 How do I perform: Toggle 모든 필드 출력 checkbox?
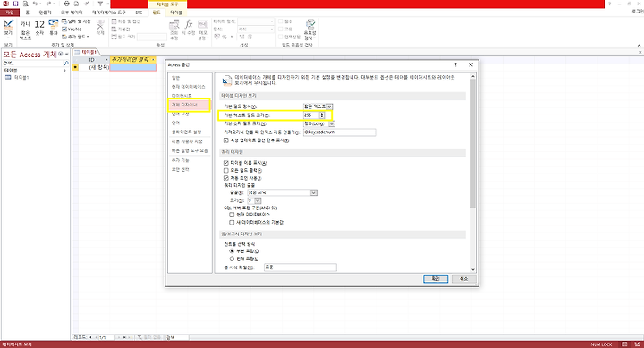(x=226, y=170)
